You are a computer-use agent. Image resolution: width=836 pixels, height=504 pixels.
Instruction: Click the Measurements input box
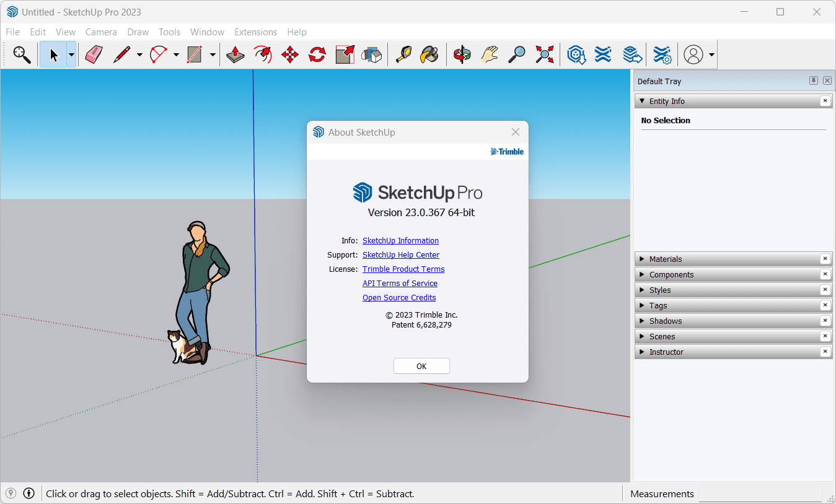pos(760,493)
